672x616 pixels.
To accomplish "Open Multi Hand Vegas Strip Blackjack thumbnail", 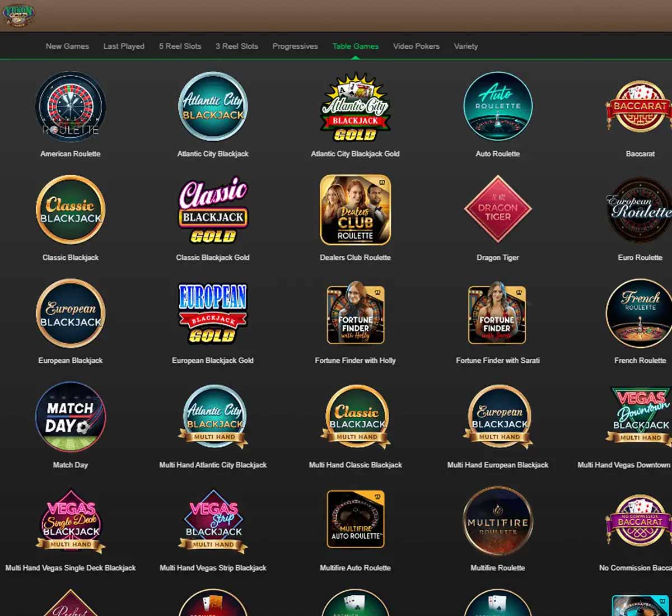I will pos(213,520).
